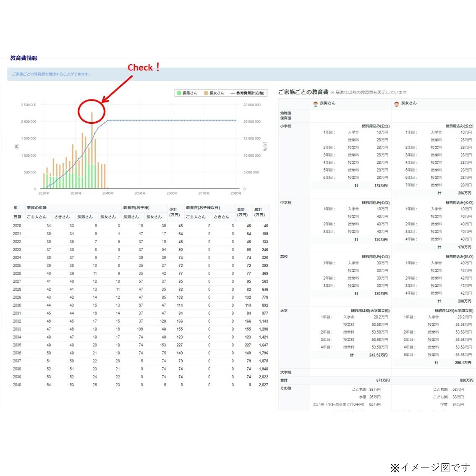Select the 178万円 elementary school total
Image resolution: width=476 pixels, height=476 pixels.
tap(381, 185)
